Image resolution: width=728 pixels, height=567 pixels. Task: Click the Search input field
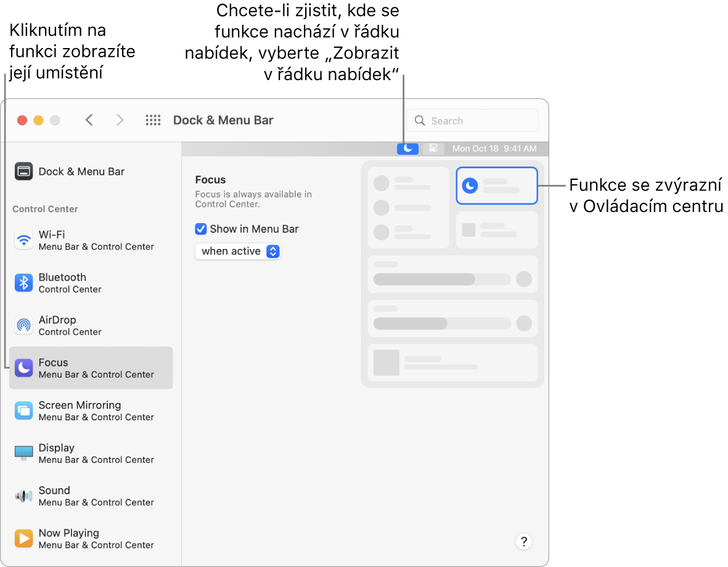click(x=472, y=121)
